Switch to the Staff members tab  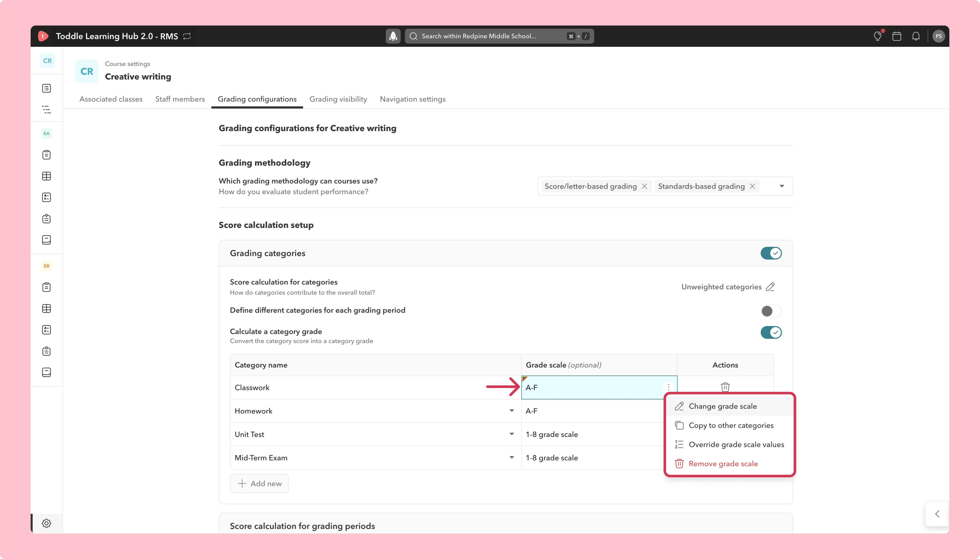pos(180,99)
